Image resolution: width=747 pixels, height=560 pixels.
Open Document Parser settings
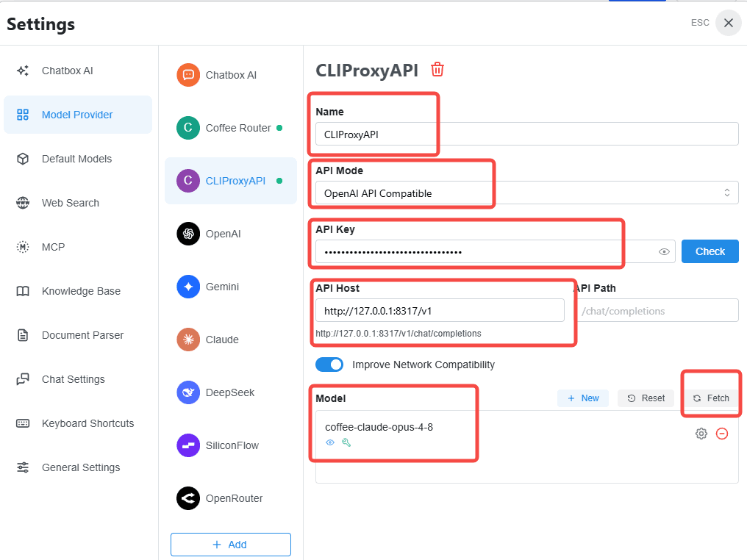78,335
